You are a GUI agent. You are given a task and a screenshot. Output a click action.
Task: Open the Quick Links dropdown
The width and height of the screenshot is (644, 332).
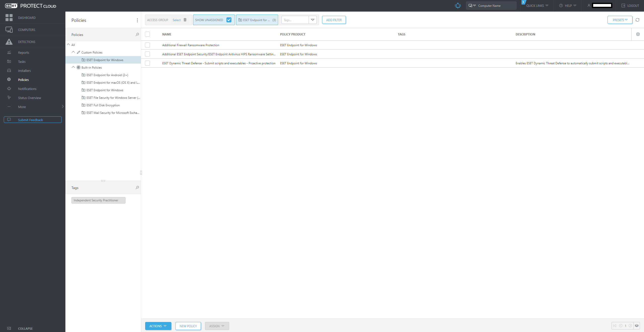(537, 6)
